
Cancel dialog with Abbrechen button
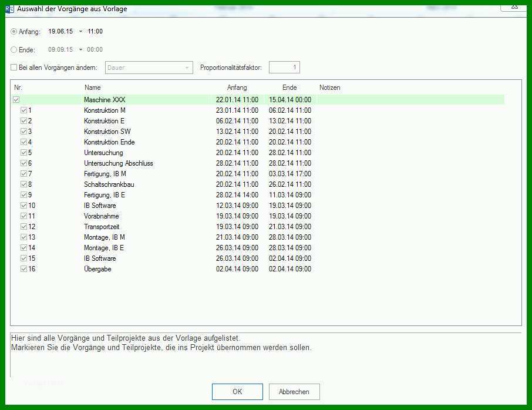[x=294, y=392]
